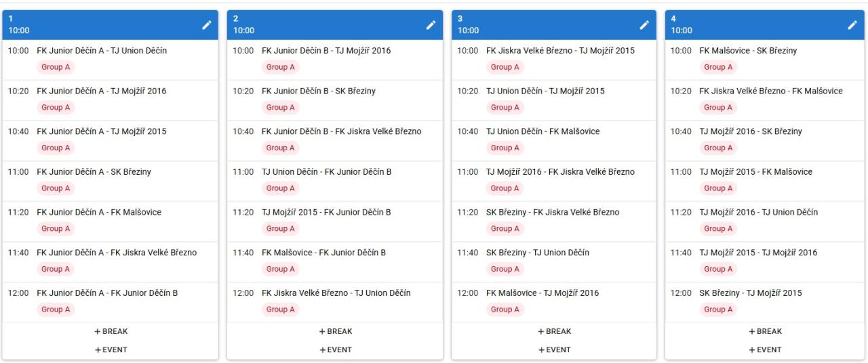Edit field 3 using the pencil icon

(645, 25)
